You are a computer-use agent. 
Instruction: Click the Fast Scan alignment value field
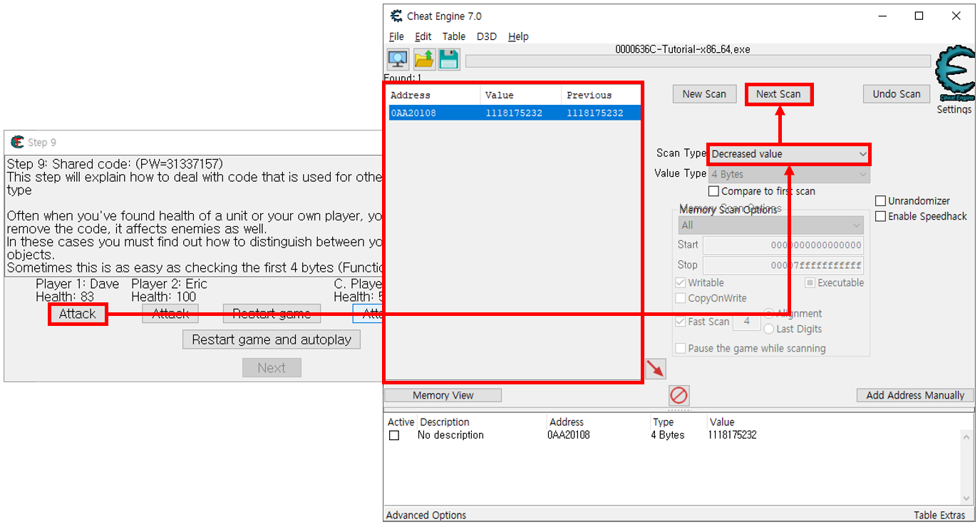click(746, 322)
